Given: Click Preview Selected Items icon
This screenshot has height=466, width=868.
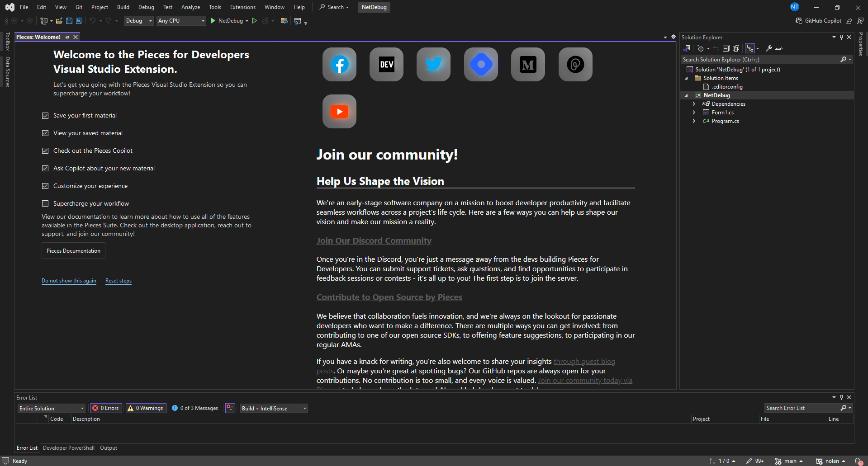Looking at the screenshot, I should pyautogui.click(x=779, y=48).
